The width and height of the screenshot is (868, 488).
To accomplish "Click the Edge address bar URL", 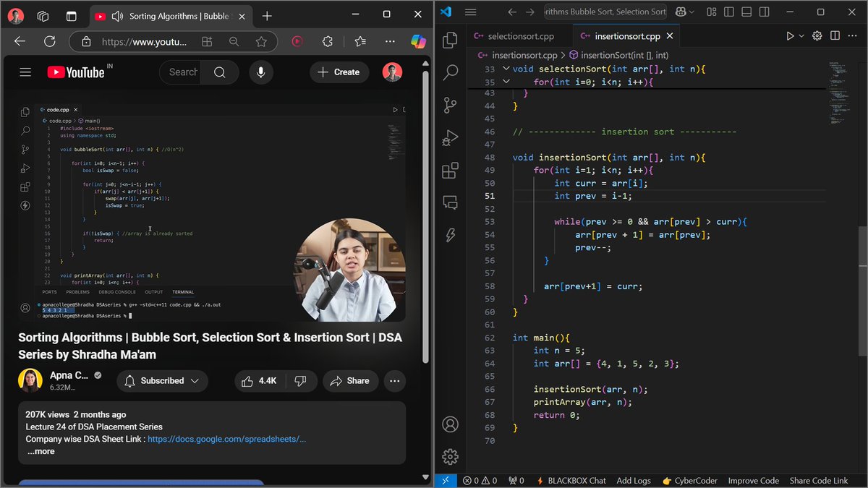I will pyautogui.click(x=144, y=42).
